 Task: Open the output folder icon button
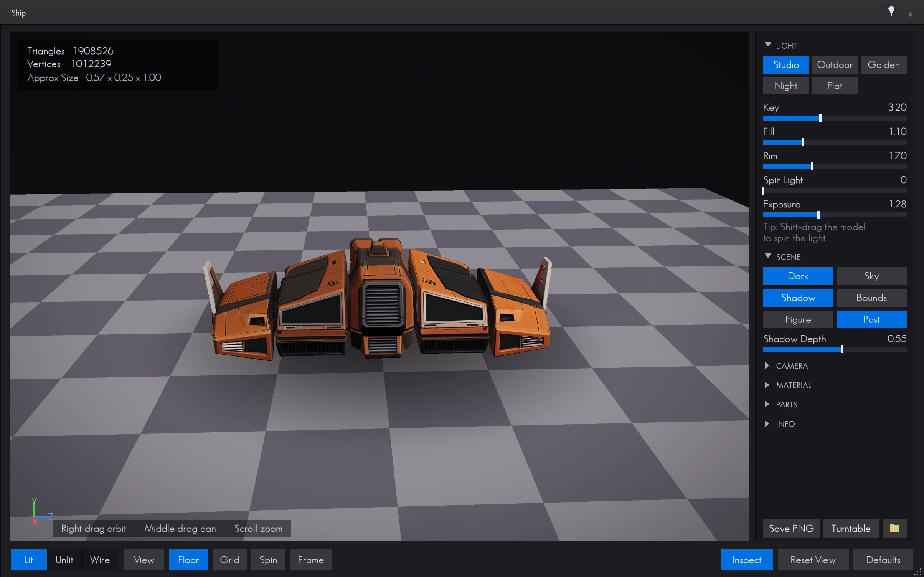(894, 528)
